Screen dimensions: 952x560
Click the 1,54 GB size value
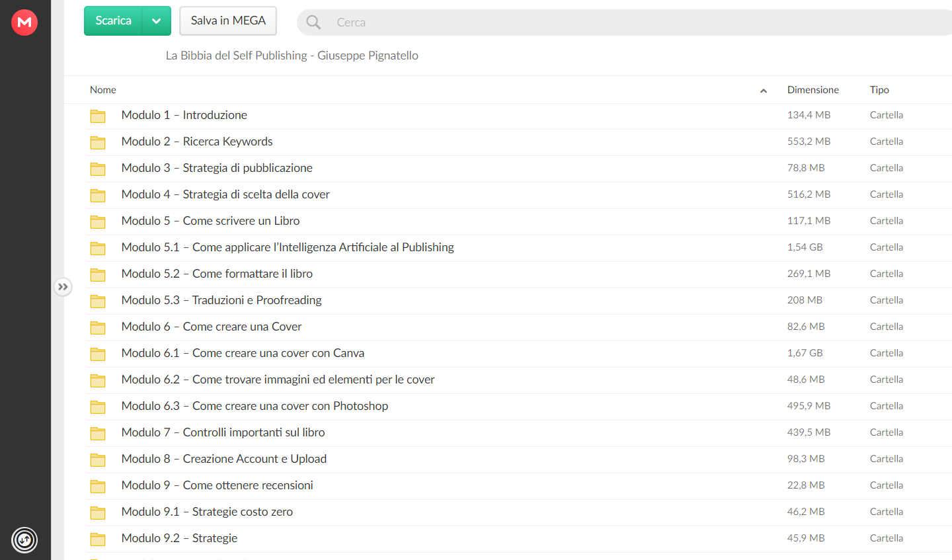(805, 247)
